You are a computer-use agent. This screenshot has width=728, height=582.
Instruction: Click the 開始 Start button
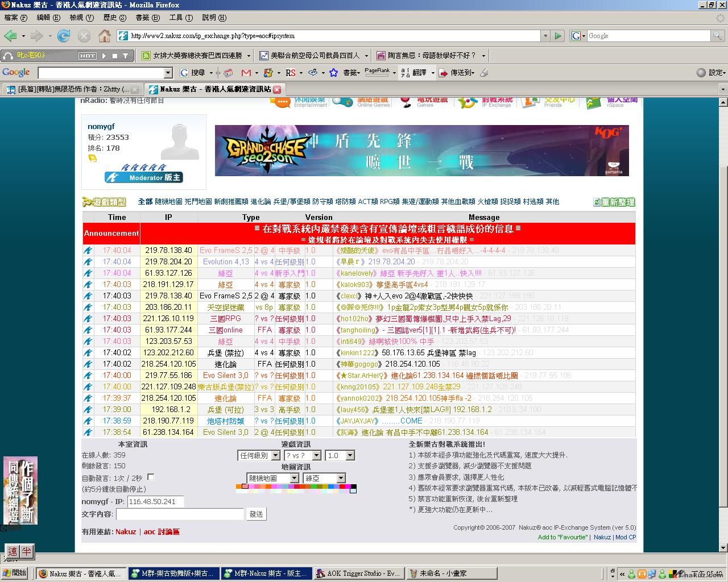coord(15,573)
